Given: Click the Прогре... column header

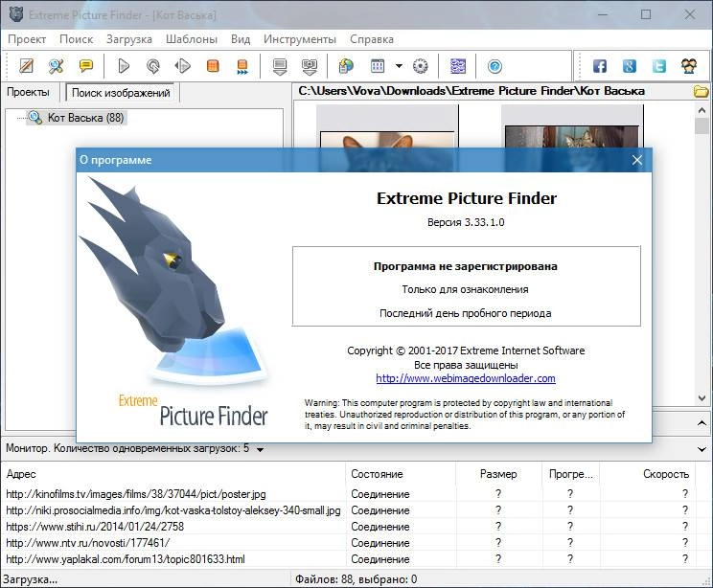Looking at the screenshot, I should tap(570, 474).
